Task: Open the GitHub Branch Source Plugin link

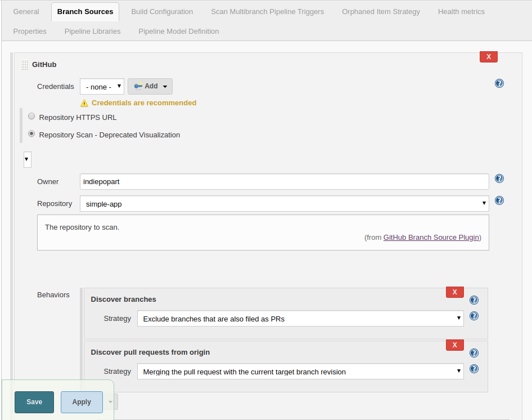Action: point(431,238)
